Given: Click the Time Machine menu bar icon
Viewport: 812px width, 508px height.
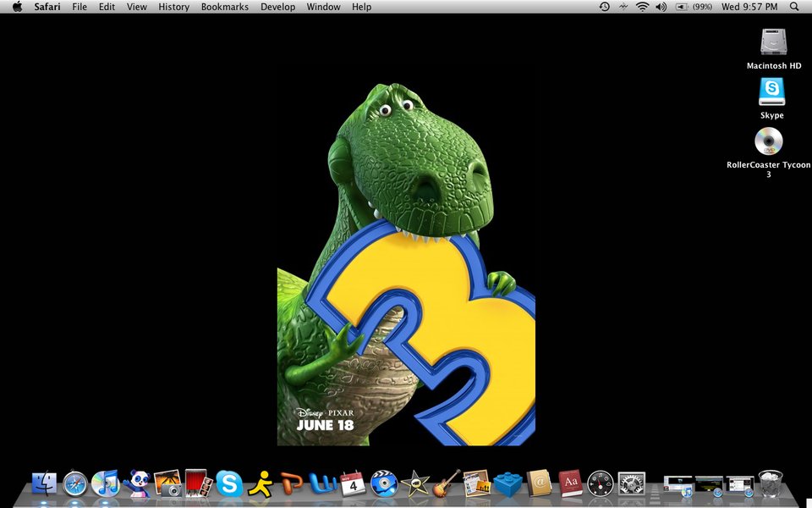Looking at the screenshot, I should [604, 7].
